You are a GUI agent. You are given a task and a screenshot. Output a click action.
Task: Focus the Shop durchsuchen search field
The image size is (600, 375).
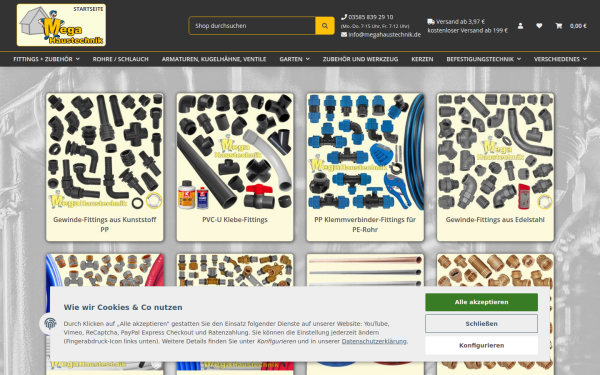coord(252,26)
